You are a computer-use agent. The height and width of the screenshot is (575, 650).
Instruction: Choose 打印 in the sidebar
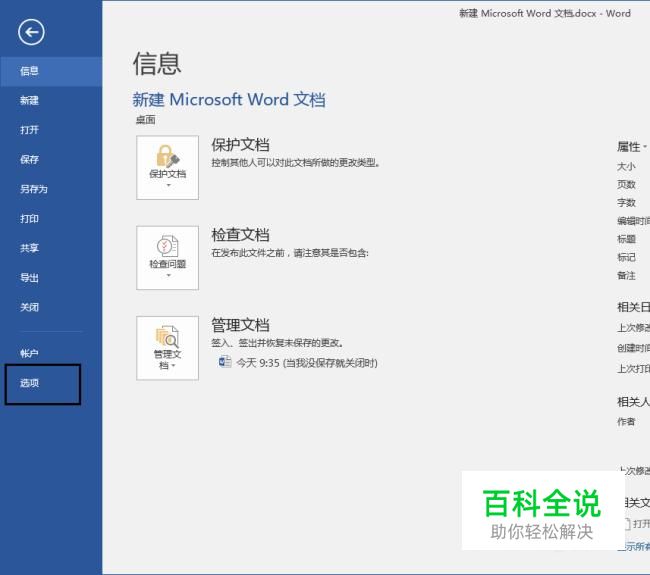pyautogui.click(x=51, y=218)
